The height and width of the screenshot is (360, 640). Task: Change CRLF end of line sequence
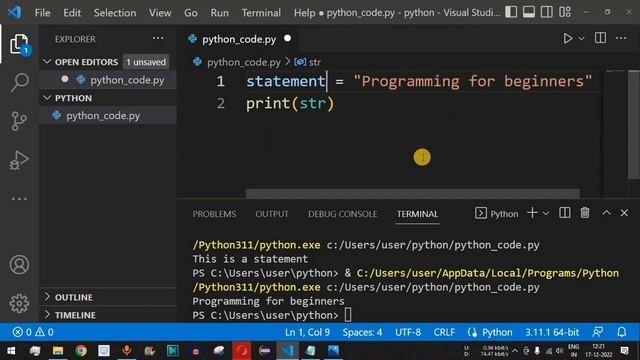coord(444,332)
